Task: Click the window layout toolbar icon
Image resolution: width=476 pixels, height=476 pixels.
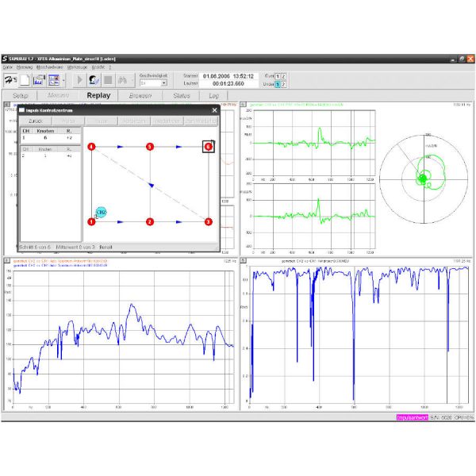Action: pos(54,80)
